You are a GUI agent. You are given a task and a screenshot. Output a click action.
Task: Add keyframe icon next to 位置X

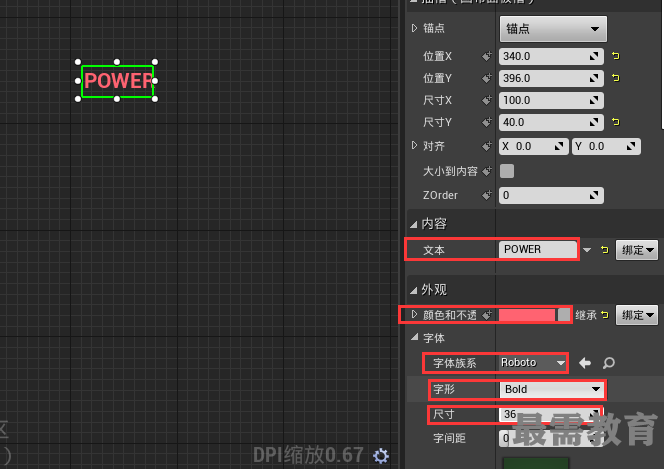(x=487, y=56)
